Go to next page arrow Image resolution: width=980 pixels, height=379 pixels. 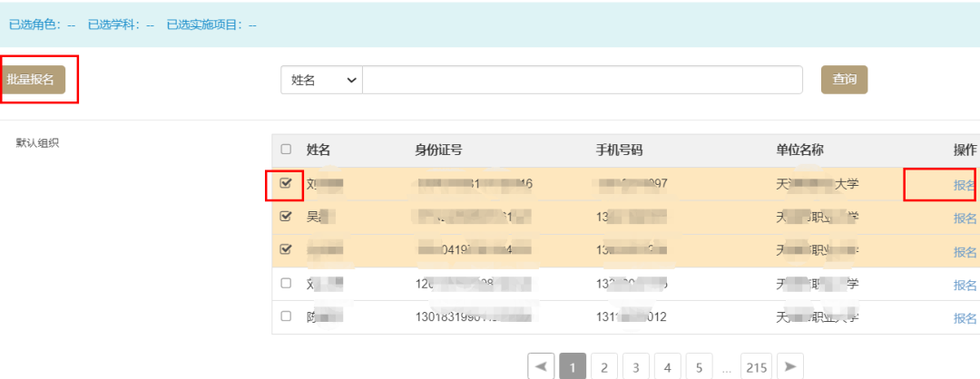(791, 366)
